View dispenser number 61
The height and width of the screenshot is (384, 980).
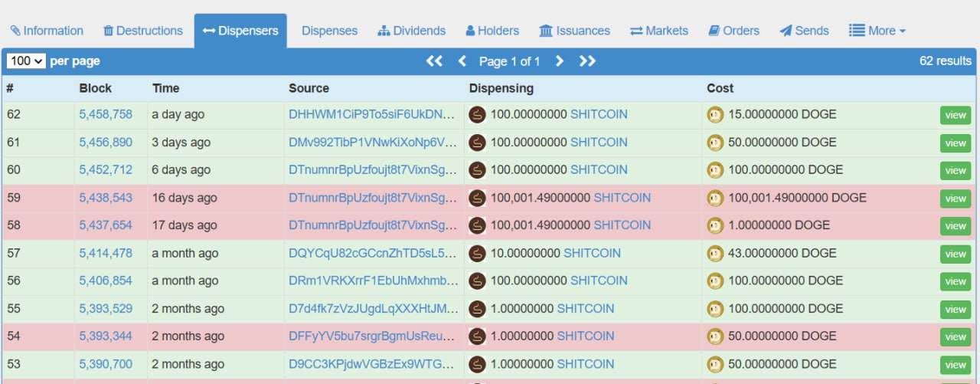pyautogui.click(x=955, y=143)
